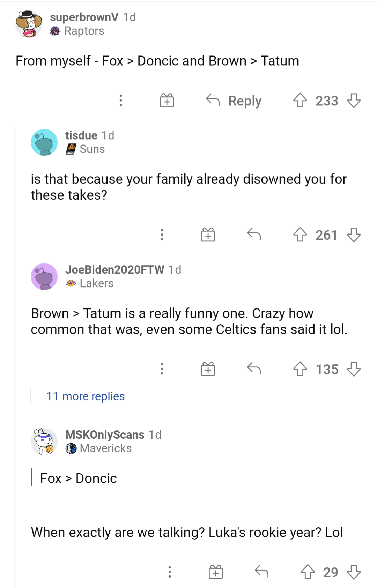Downvote JoeBiden2020FTW's comment with the down arrow

355,370
